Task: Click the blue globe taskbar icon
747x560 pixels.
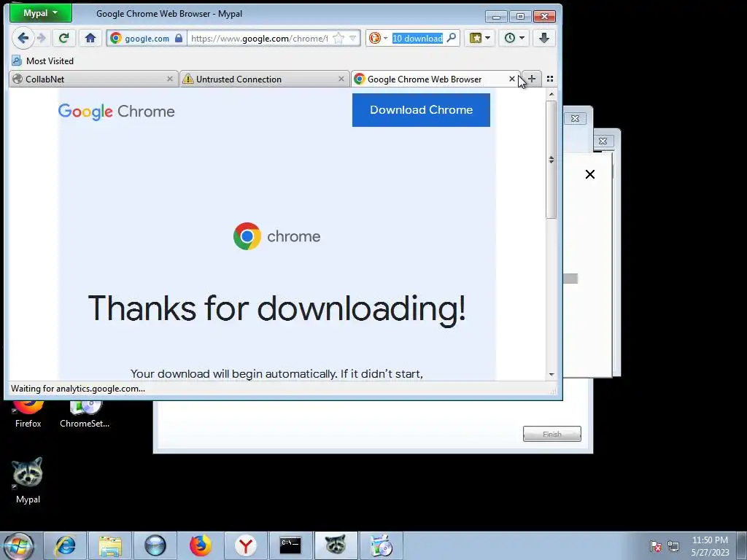Action: [x=155, y=545]
